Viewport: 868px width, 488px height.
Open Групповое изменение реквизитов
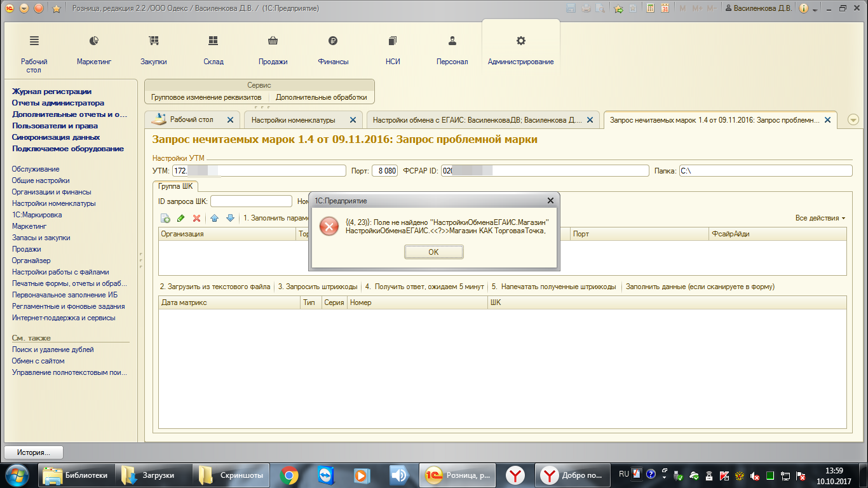pos(206,97)
